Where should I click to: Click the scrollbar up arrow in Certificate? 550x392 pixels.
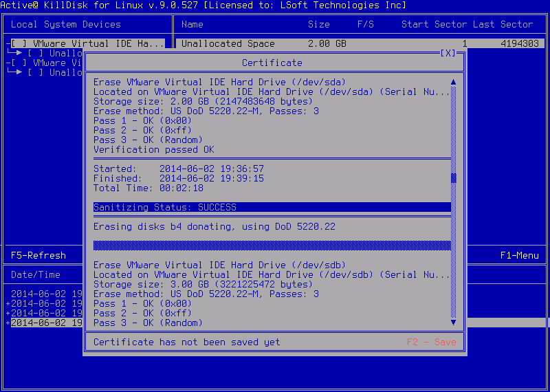coord(453,82)
